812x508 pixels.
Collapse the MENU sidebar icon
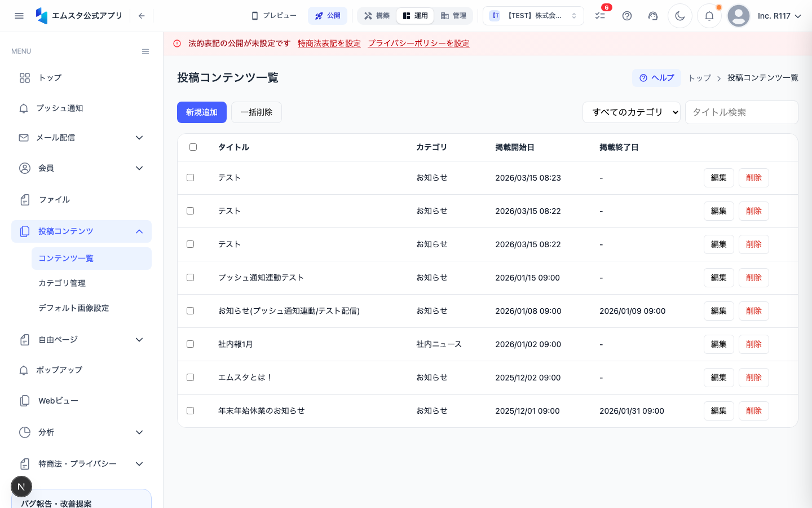click(145, 51)
